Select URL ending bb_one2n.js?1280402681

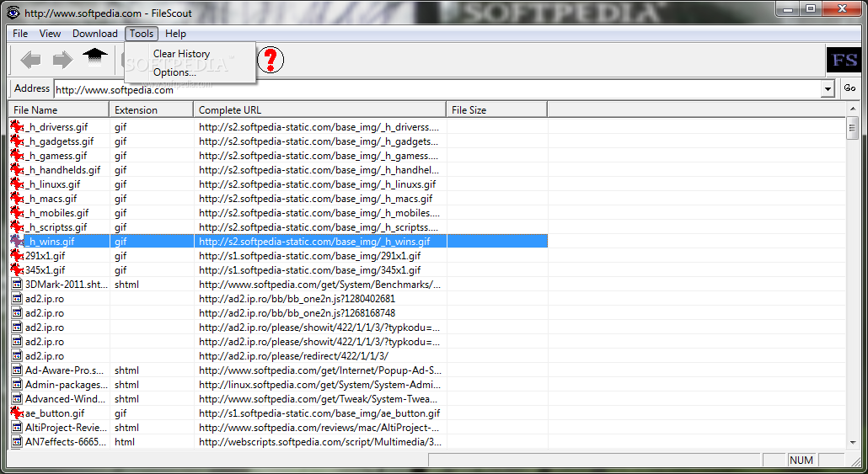click(x=297, y=299)
